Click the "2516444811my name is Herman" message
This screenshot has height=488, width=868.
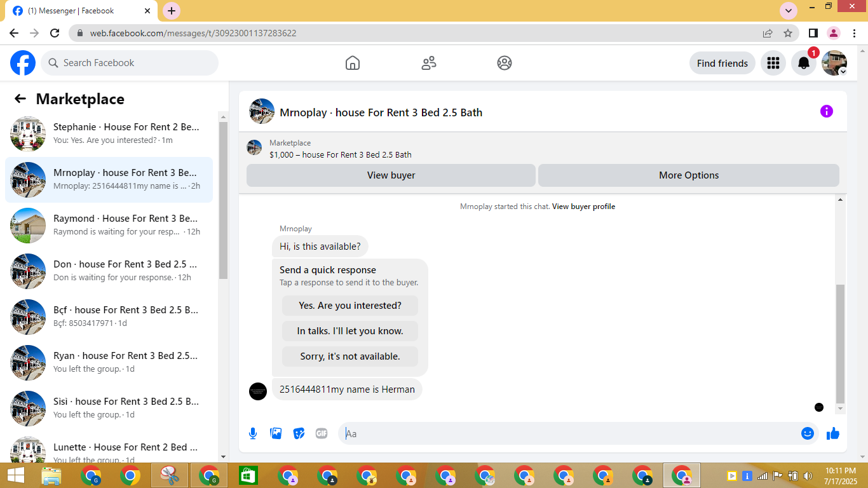347,390
